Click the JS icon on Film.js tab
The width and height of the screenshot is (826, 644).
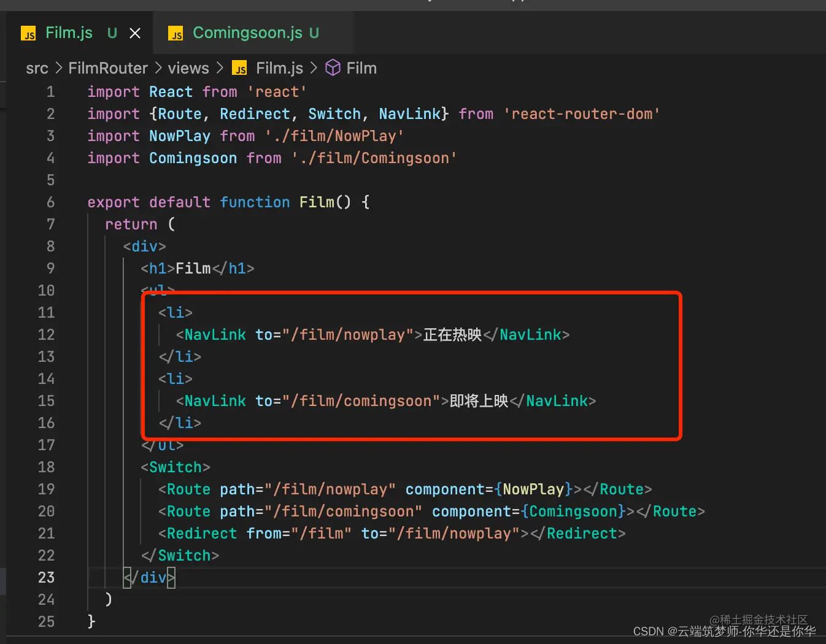tap(28, 33)
